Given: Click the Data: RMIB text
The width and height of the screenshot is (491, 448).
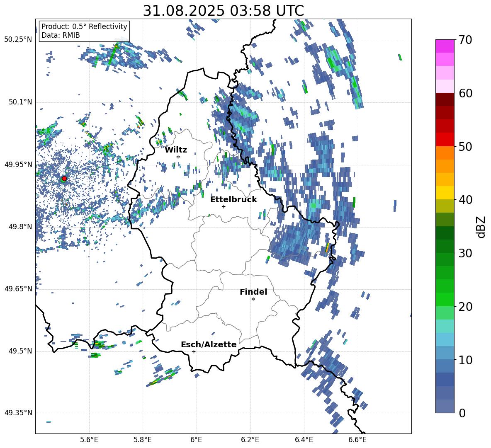Looking at the screenshot, I should [x=61, y=35].
